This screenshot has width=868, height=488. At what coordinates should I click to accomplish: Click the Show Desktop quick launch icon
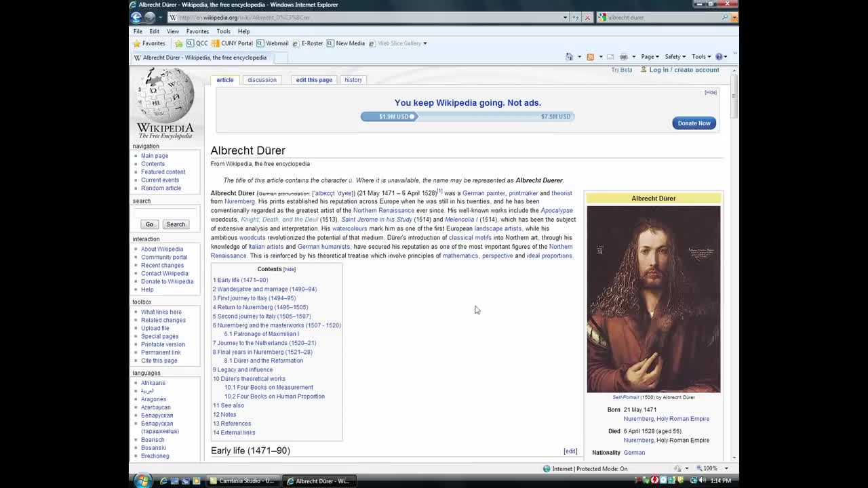coord(175,481)
